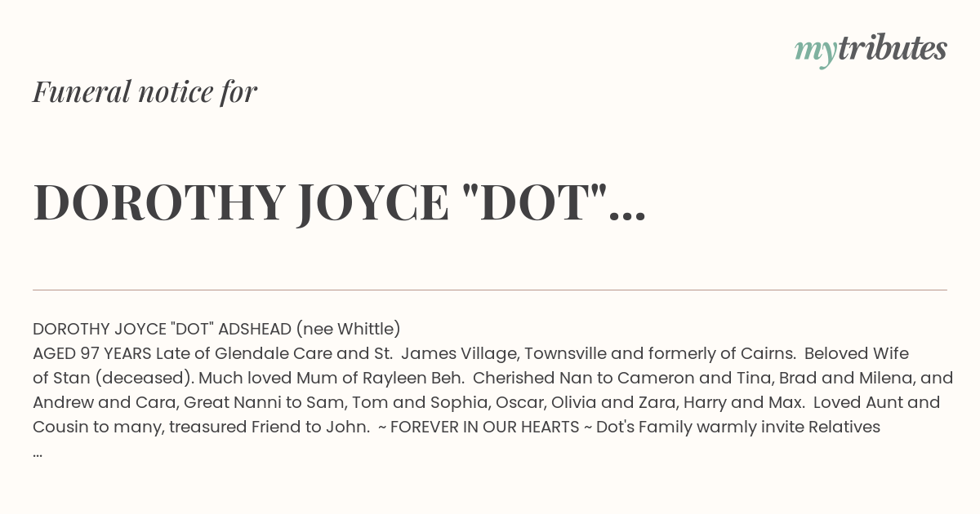Select the DOROTHY JOYCE "DOT"... headline

point(339,202)
